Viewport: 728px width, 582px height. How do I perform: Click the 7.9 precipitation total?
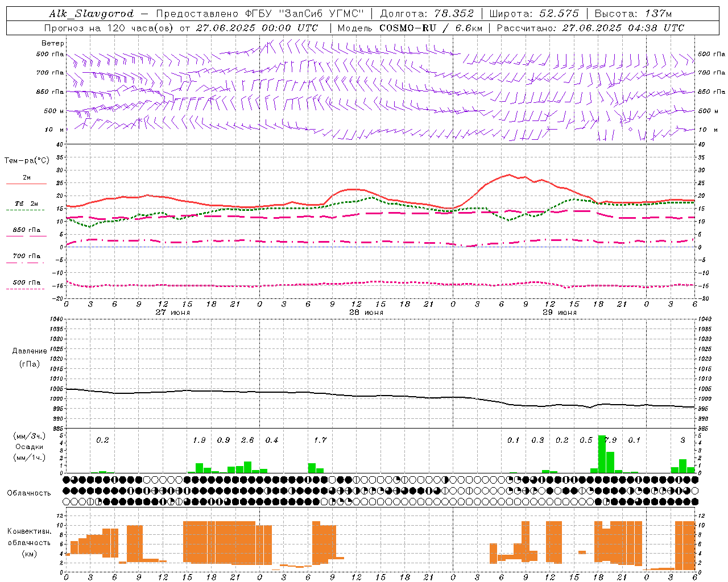(x=610, y=440)
